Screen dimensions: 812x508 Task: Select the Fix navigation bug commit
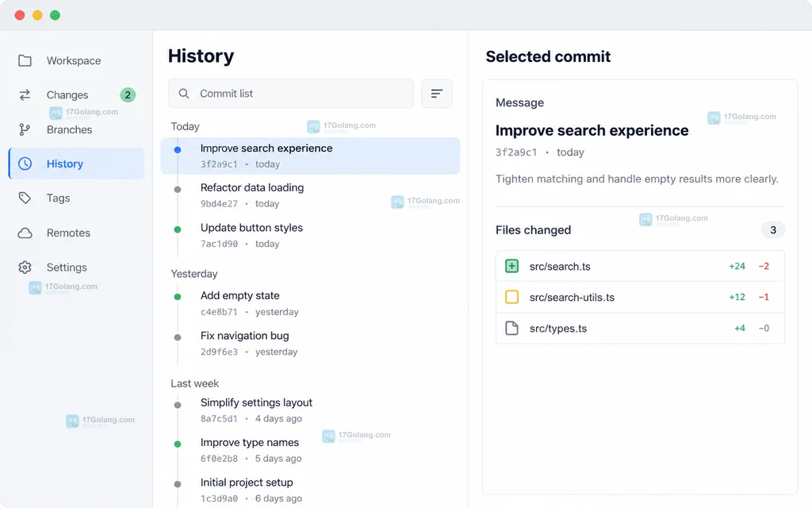pos(310,343)
